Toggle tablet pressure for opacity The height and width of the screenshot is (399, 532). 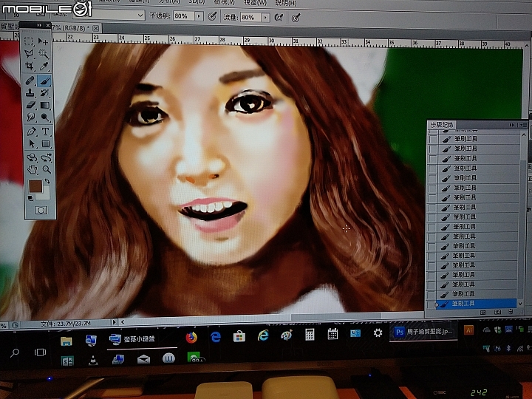[212, 16]
